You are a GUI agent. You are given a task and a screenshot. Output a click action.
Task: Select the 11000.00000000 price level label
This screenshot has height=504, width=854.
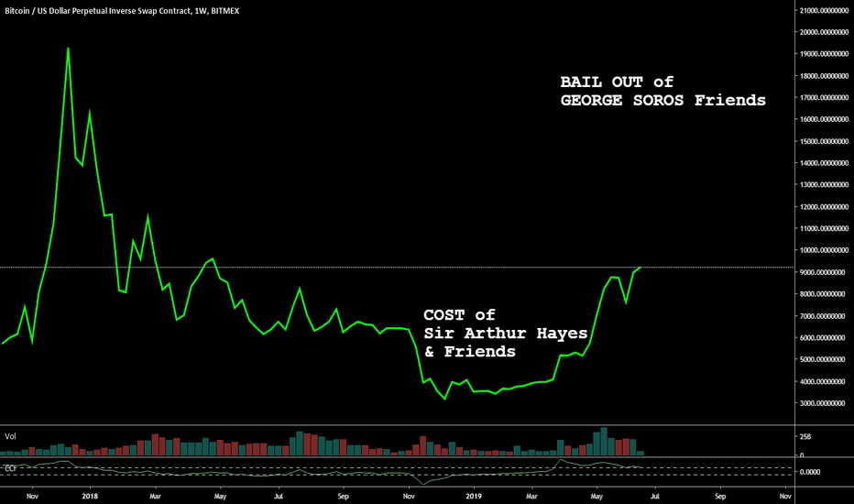824,229
